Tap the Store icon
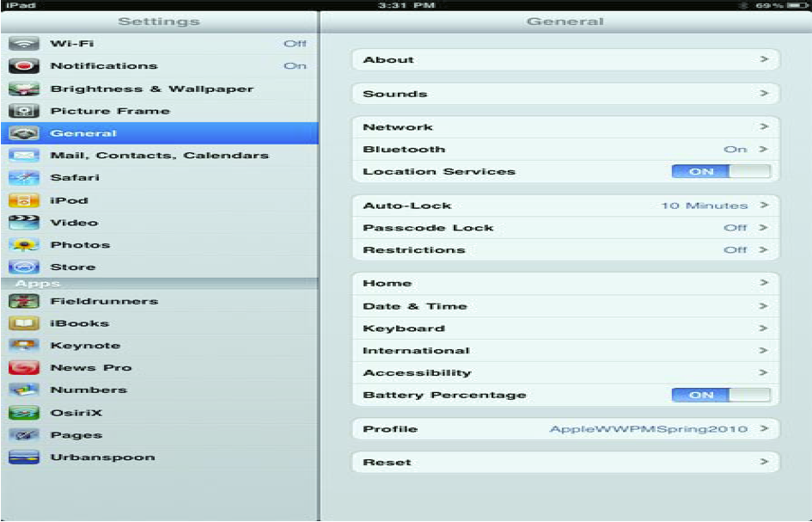Viewport: 812px width, 522px height. pyautogui.click(x=24, y=267)
